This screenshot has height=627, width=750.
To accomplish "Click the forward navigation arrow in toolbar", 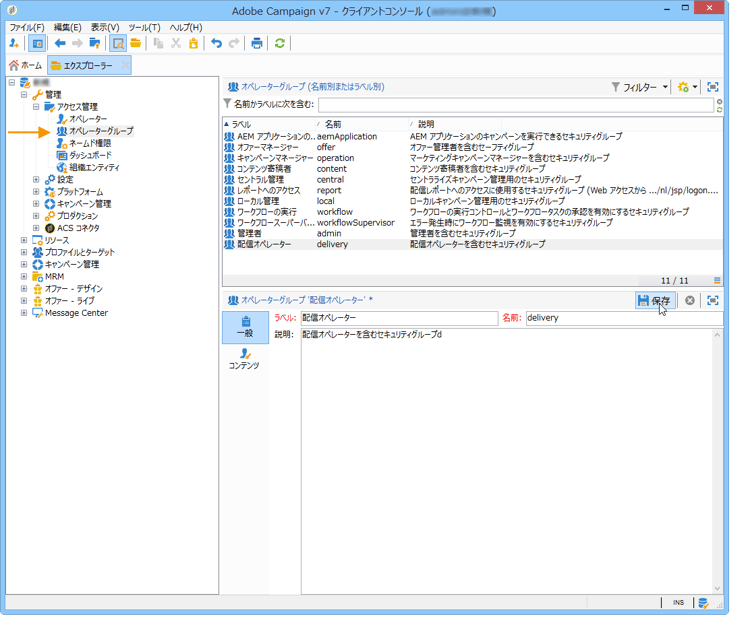I will [77, 44].
